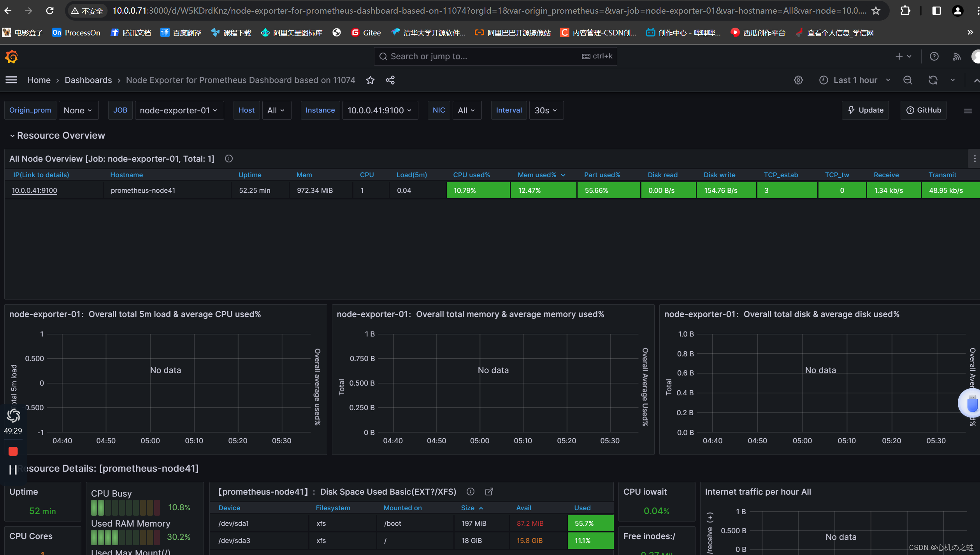This screenshot has height=555, width=980.
Task: Open the JOB node-exporter-01 dropdown
Action: pos(179,111)
